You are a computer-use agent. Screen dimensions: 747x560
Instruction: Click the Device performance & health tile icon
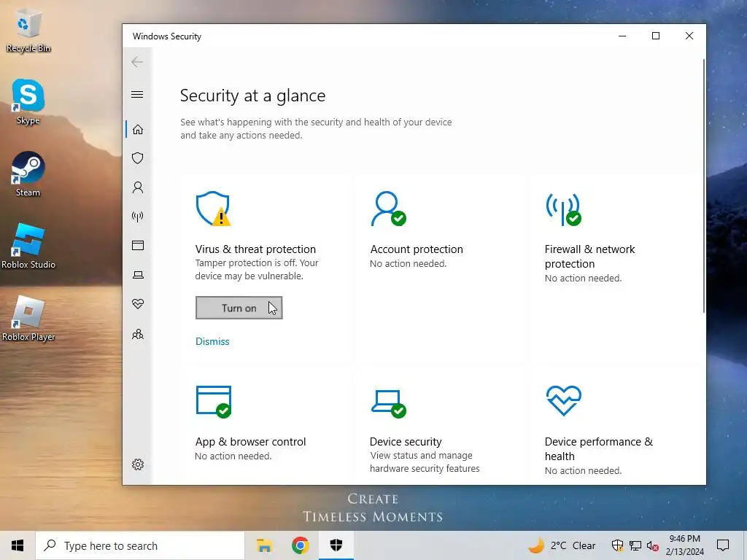tap(564, 400)
